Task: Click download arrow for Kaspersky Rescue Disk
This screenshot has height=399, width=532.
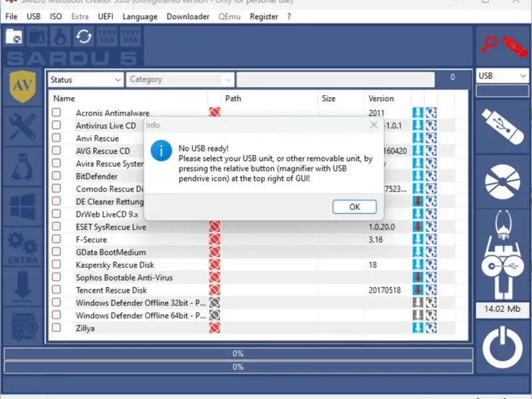Action: click(418, 265)
